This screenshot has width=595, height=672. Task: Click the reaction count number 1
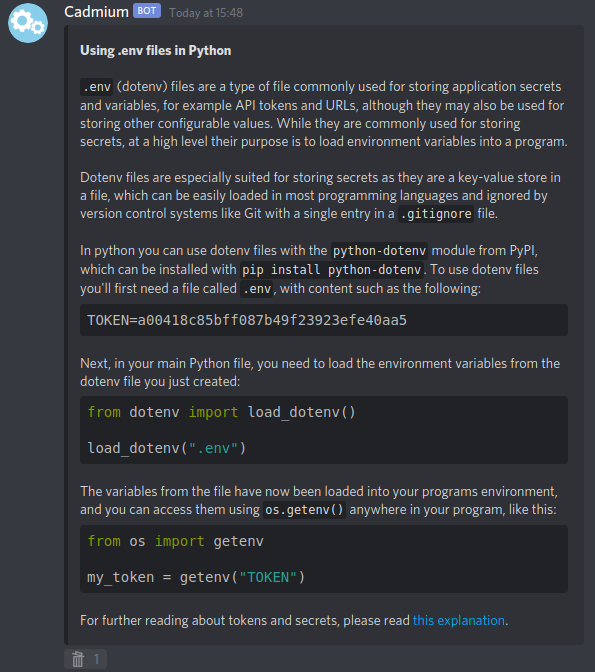pyautogui.click(x=96, y=659)
